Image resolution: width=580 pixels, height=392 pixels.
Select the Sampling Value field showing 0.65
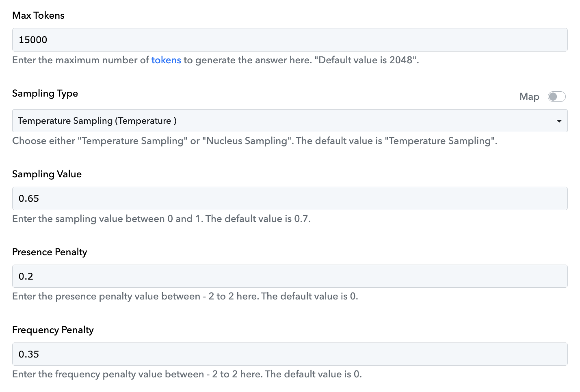click(x=290, y=198)
